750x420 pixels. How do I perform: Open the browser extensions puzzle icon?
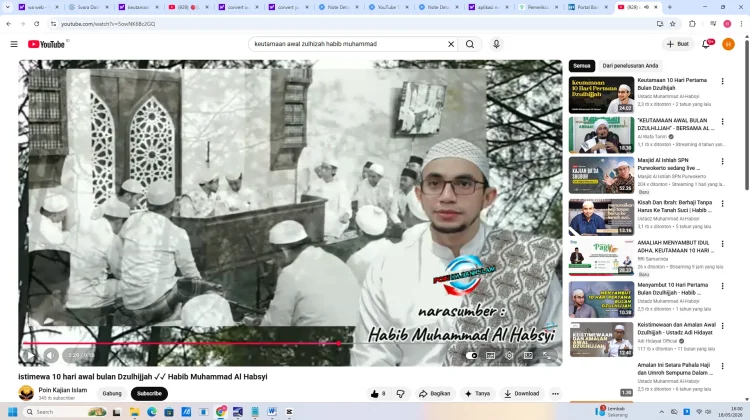(692, 23)
